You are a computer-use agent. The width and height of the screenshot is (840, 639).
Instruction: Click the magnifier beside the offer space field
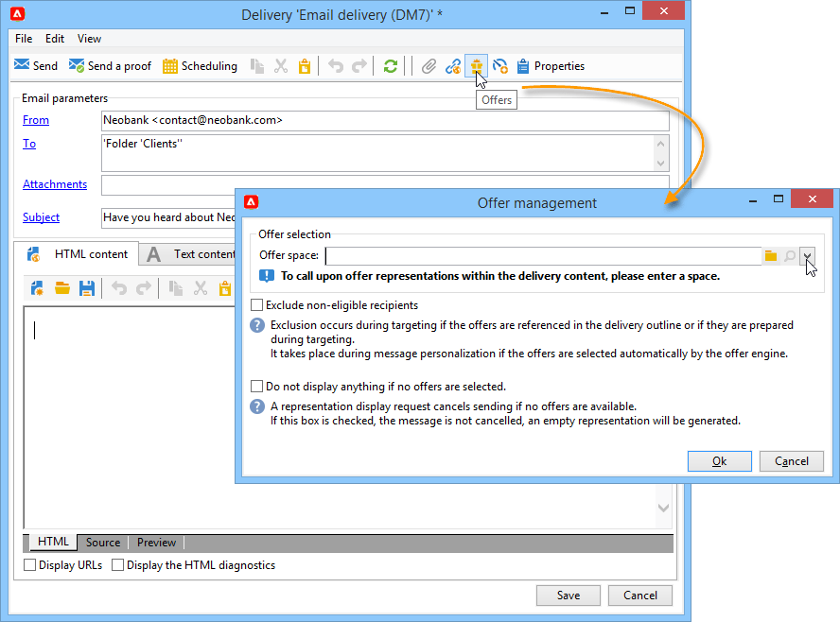pyautogui.click(x=790, y=255)
